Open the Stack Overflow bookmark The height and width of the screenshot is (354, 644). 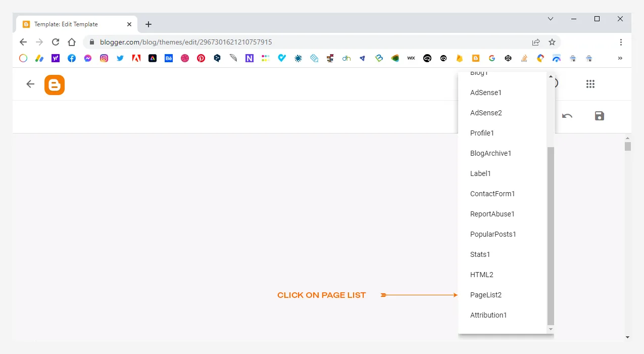[524, 58]
